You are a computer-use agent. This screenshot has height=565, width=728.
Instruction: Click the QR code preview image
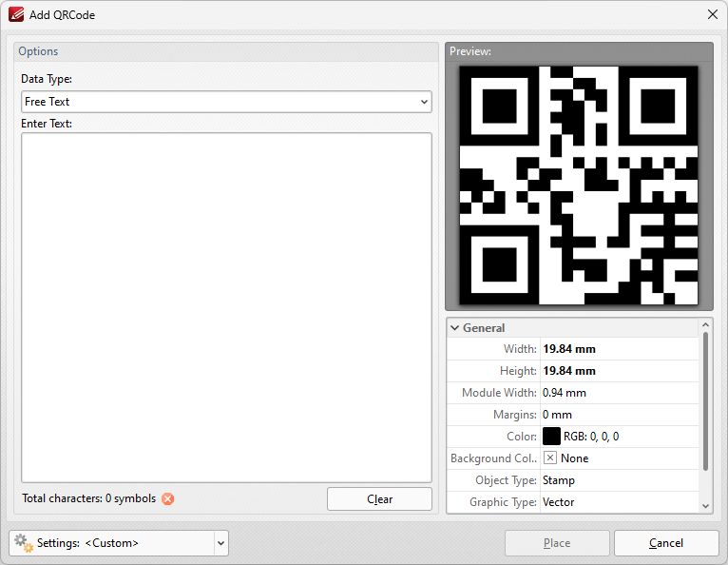(x=579, y=185)
